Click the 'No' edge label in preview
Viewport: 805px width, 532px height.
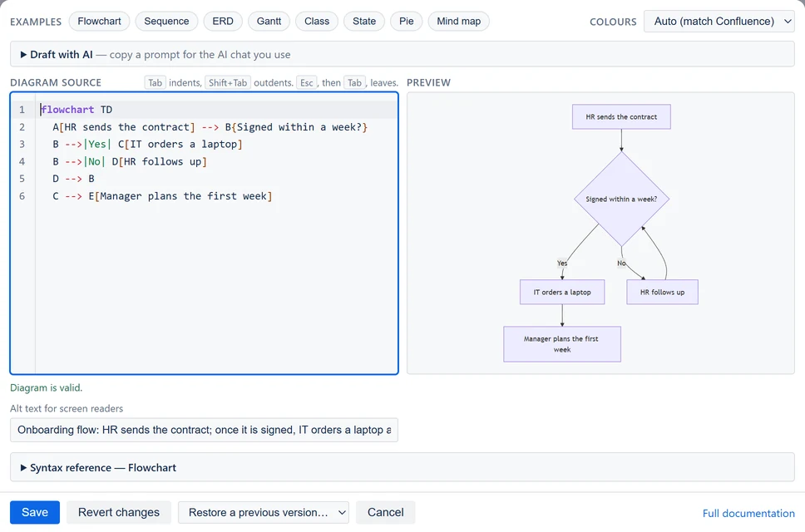pyautogui.click(x=621, y=264)
